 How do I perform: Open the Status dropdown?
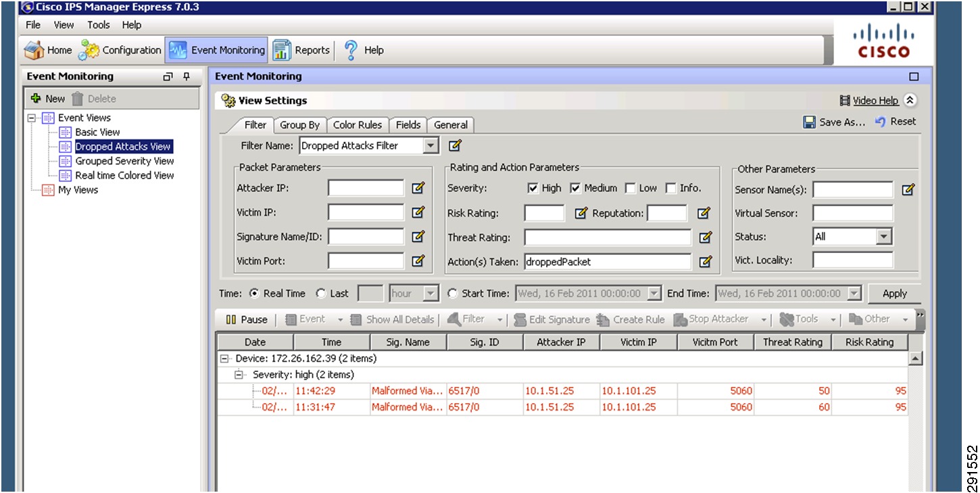click(884, 237)
